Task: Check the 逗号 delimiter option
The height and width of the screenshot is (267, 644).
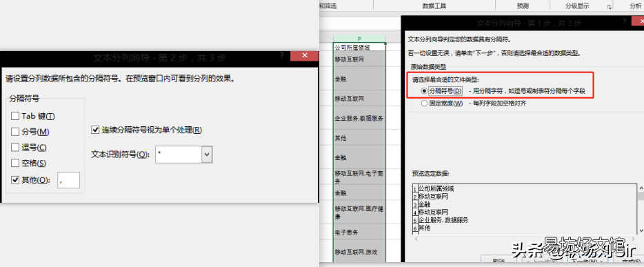Action: (15, 148)
